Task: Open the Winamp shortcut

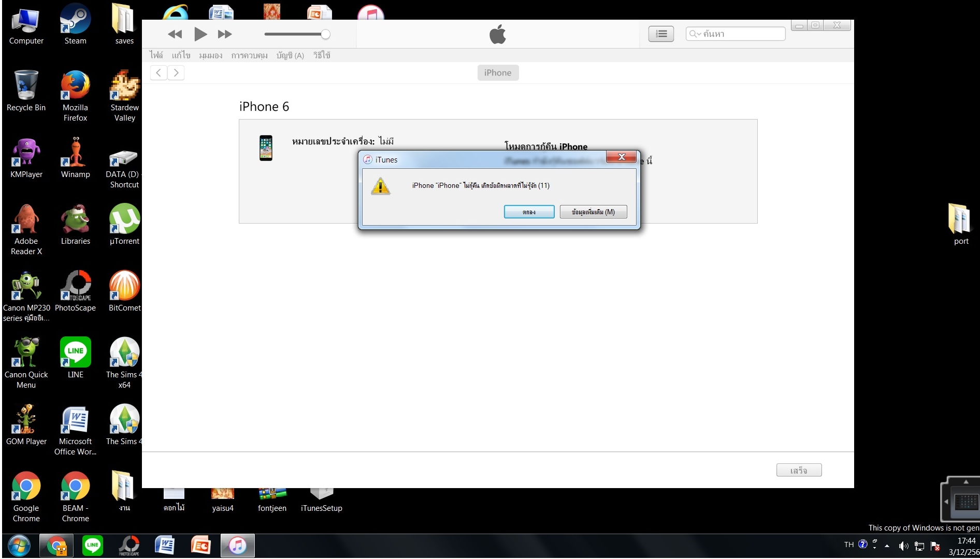Action: (x=75, y=158)
